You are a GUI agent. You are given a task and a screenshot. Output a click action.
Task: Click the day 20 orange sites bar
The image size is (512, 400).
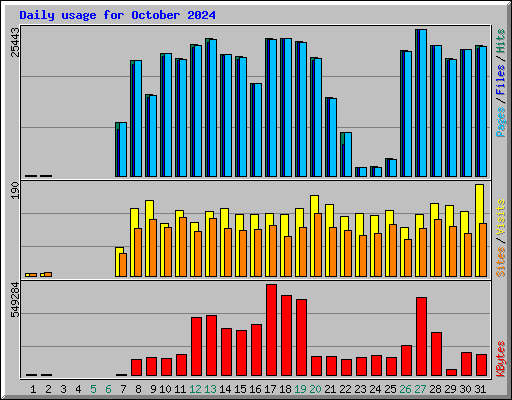[318, 245]
